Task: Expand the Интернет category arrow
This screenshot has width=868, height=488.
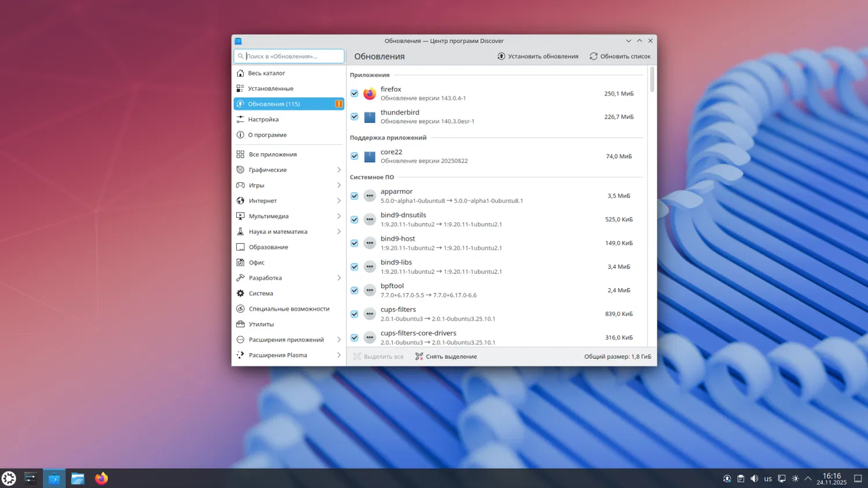Action: [339, 201]
